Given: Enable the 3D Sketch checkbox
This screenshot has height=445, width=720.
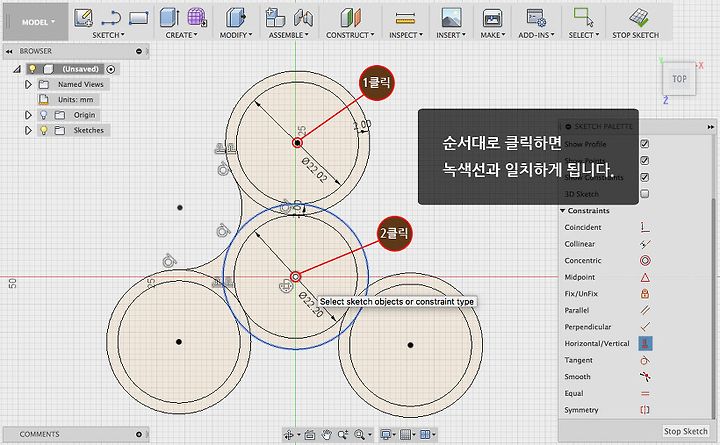Looking at the screenshot, I should click(645, 194).
